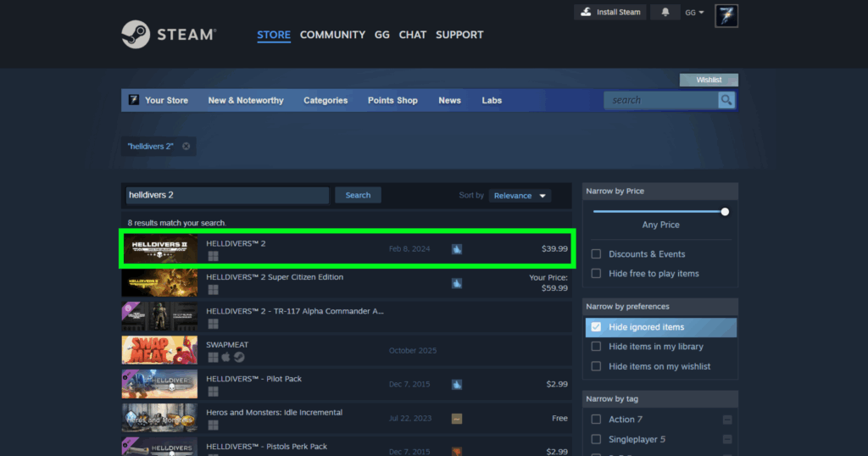Screen dimensions: 868x456
Task: Click the macOS icon under SWAPMEAT
Action: click(225, 358)
